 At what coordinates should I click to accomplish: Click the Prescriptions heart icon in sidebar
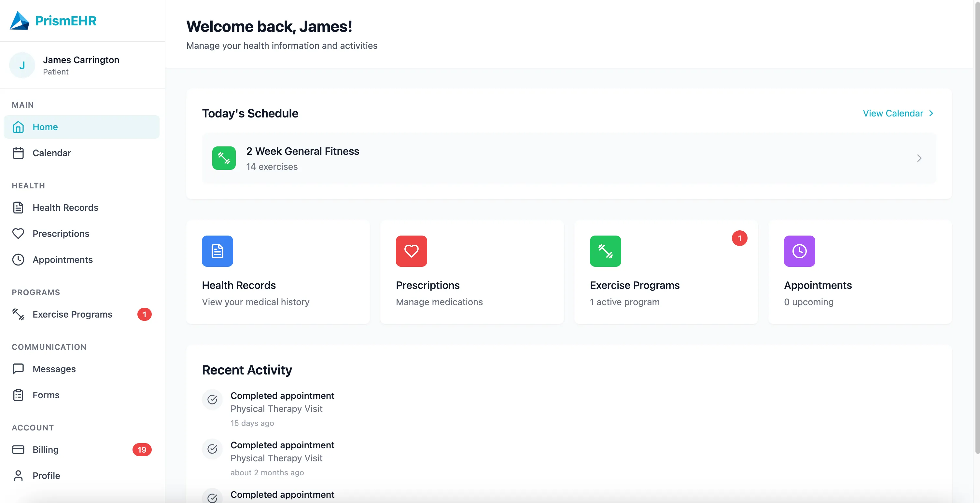[x=18, y=233]
